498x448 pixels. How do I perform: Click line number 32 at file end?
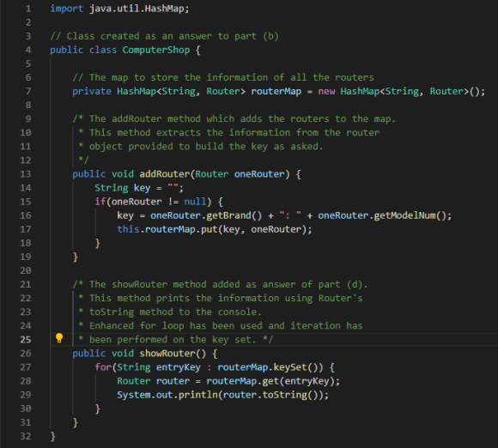[26, 436]
